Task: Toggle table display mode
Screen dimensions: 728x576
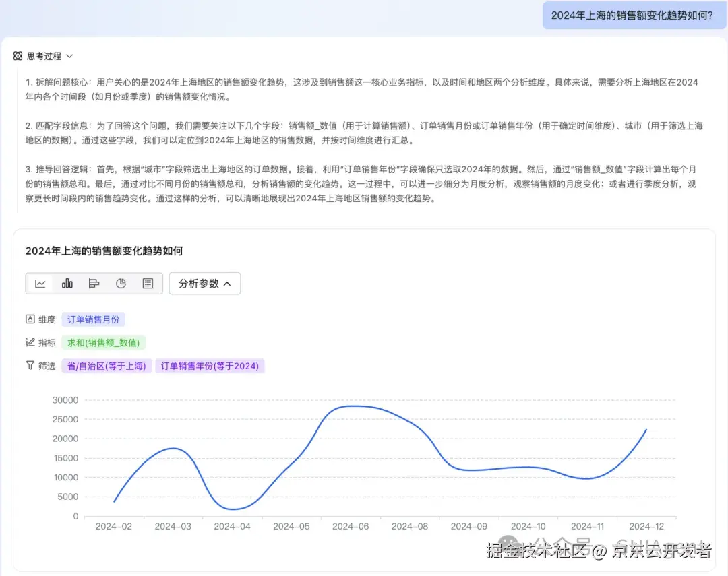Action: pos(148,283)
